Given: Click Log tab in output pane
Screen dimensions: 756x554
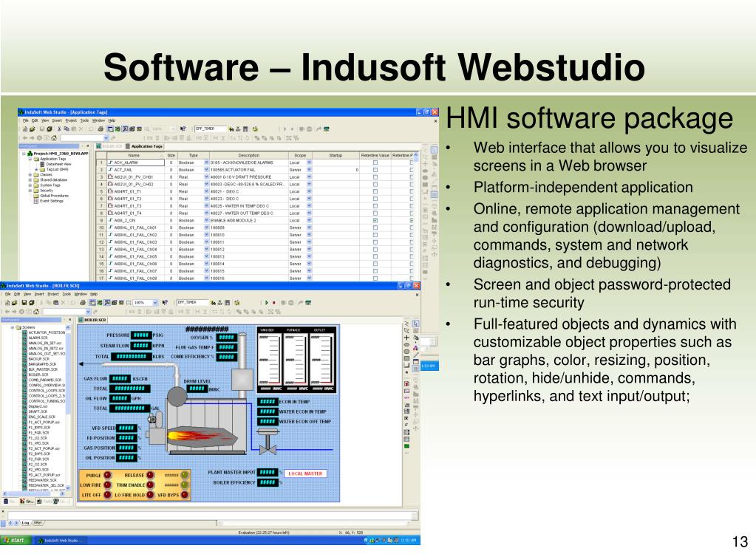Looking at the screenshot, I should tap(26, 523).
